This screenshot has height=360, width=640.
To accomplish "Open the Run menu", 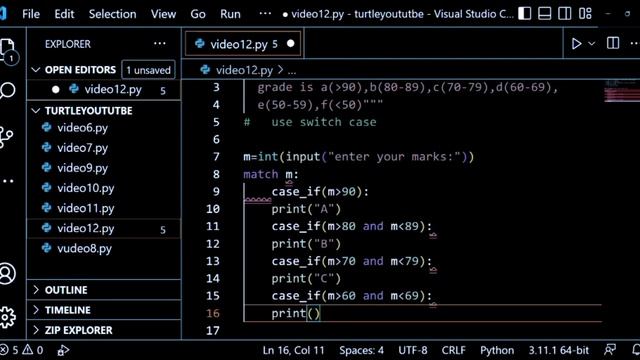I will click(230, 14).
